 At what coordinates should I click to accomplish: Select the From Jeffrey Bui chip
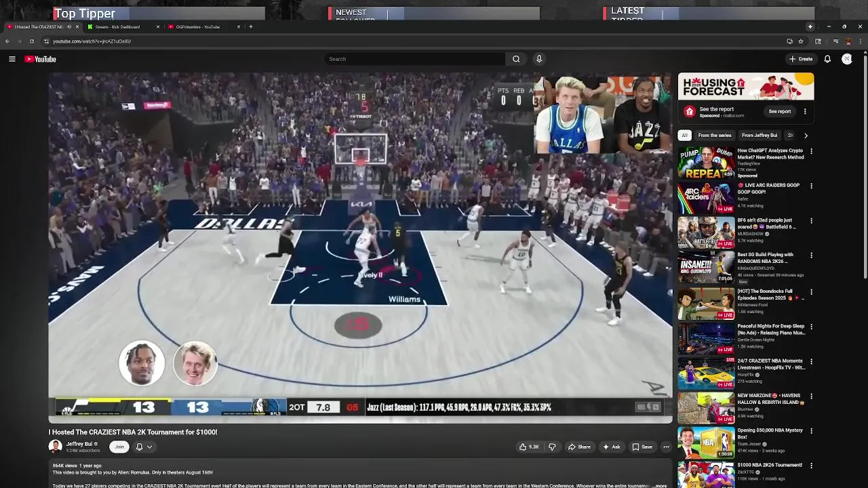click(759, 136)
